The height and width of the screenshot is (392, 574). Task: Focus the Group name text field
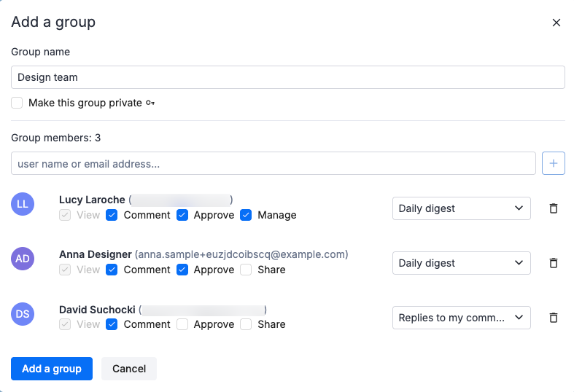point(287,77)
